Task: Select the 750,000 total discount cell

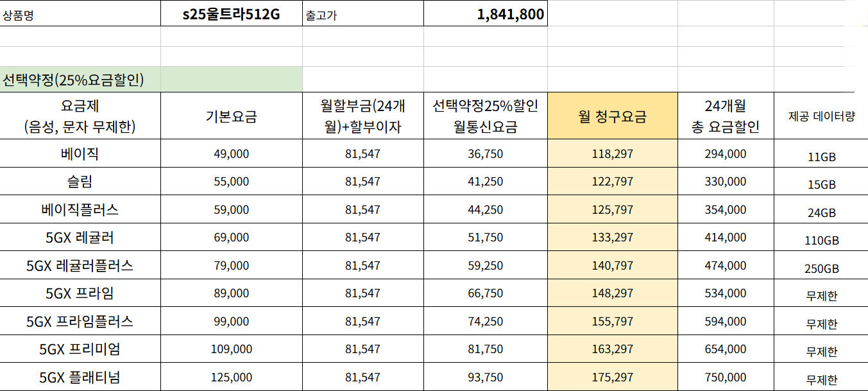Action: click(x=725, y=378)
